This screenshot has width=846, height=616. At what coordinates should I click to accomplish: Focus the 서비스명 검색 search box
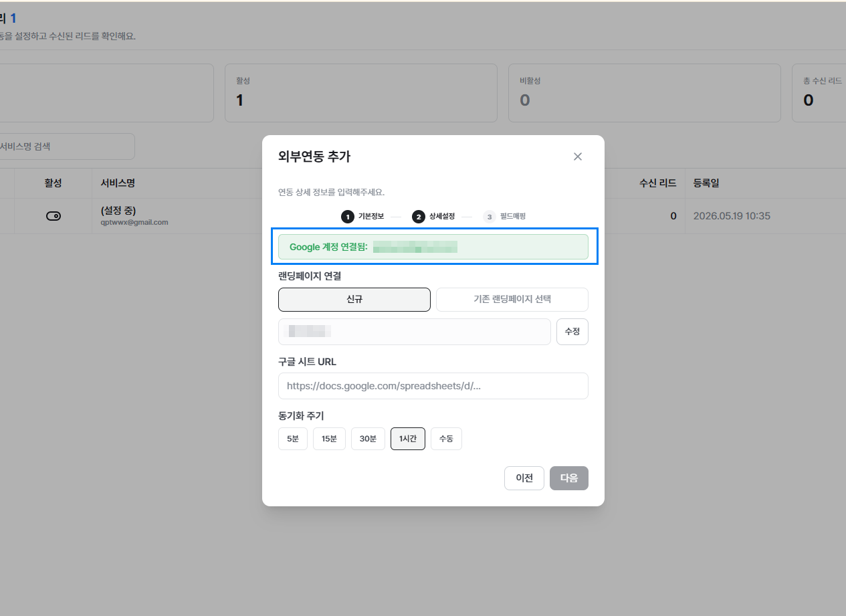point(67,146)
